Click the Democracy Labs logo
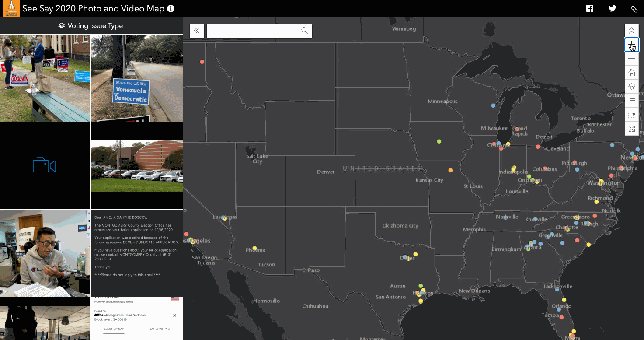The image size is (644, 340). tap(11, 8)
